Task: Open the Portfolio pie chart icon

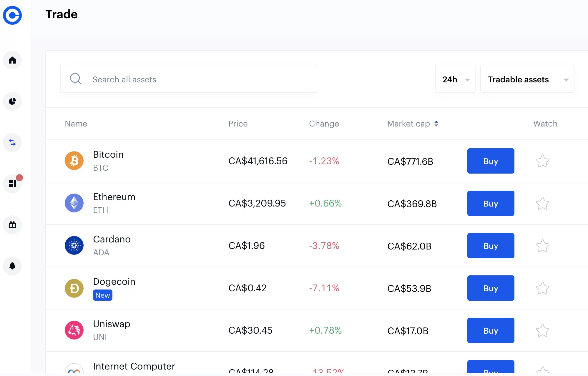Action: (12, 101)
